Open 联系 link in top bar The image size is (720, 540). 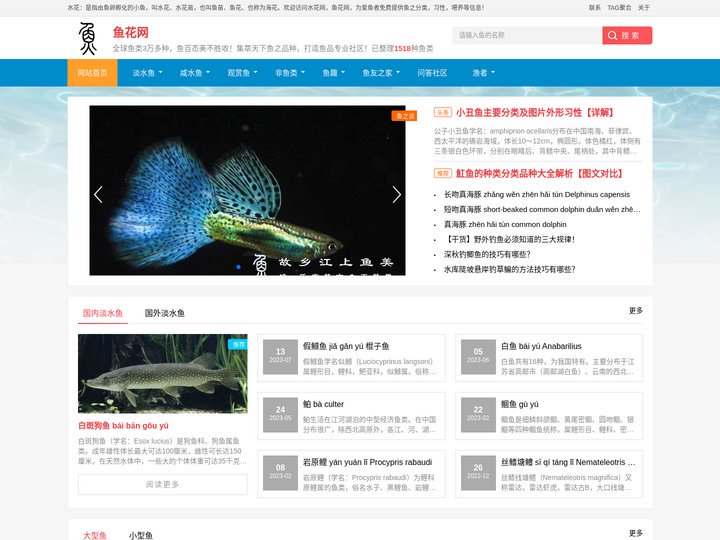coord(595,8)
